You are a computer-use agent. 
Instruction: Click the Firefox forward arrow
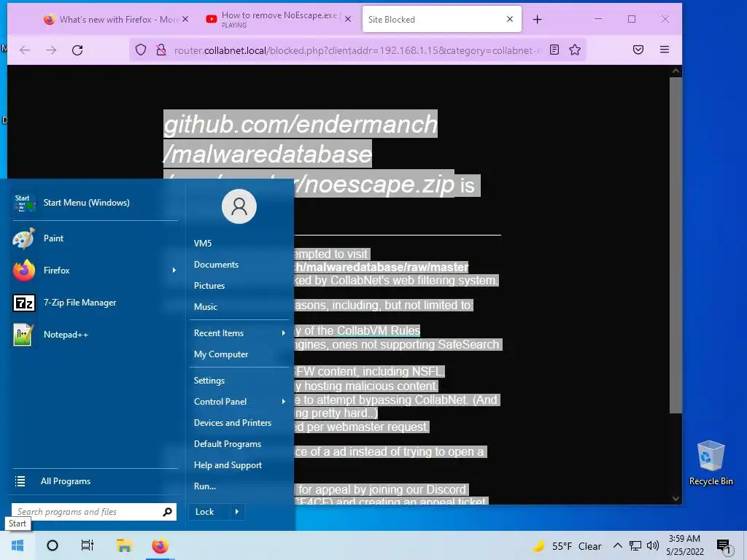point(51,50)
